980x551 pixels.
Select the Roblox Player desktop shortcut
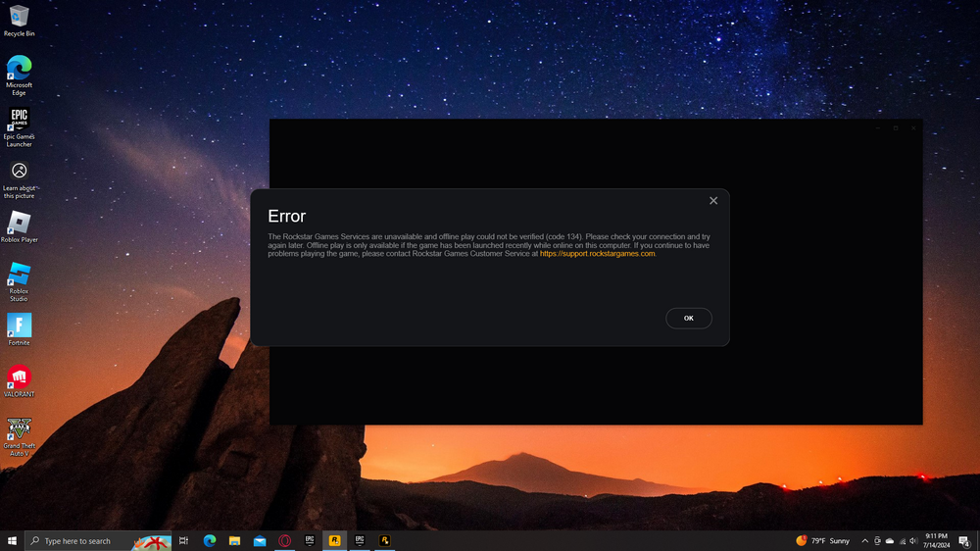pos(19,226)
